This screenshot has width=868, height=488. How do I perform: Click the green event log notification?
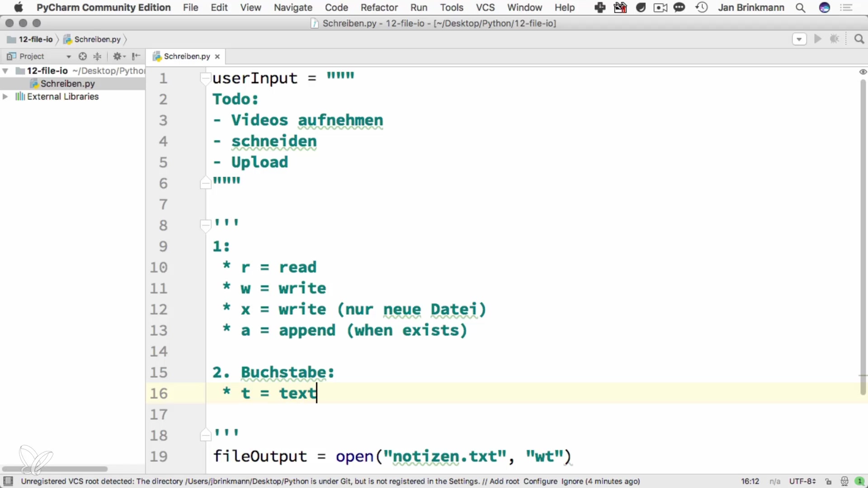[859, 482]
